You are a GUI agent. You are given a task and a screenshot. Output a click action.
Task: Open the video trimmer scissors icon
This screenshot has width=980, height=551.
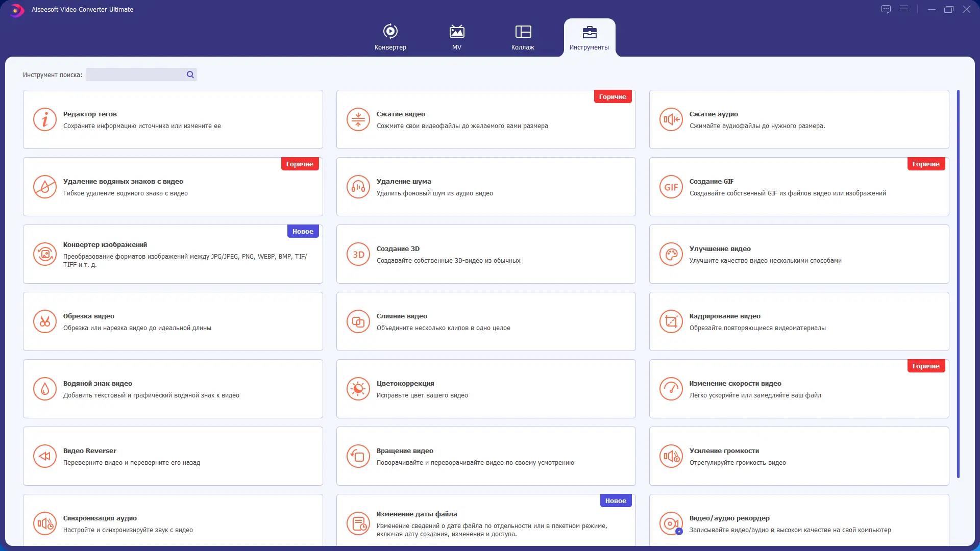point(45,322)
